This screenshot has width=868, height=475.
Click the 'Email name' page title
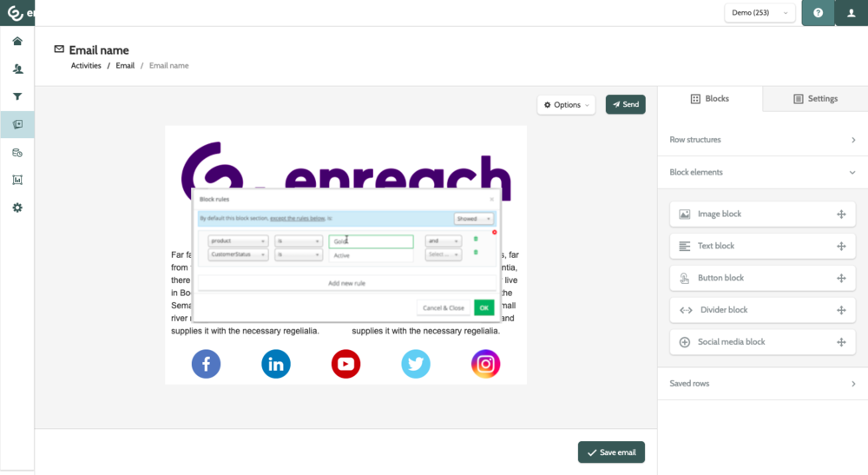tap(99, 49)
